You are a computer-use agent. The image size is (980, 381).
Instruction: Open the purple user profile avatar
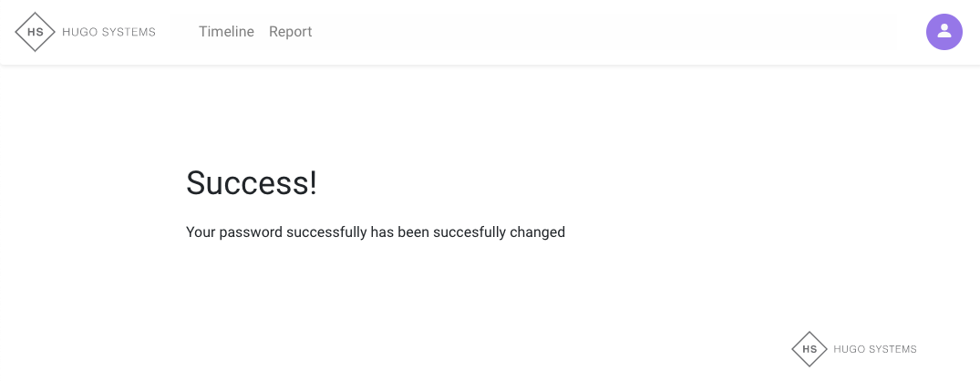[x=944, y=32]
